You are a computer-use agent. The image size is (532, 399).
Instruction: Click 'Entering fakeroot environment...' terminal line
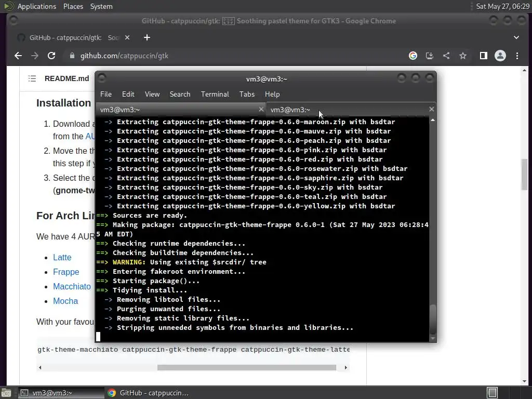[179, 272]
